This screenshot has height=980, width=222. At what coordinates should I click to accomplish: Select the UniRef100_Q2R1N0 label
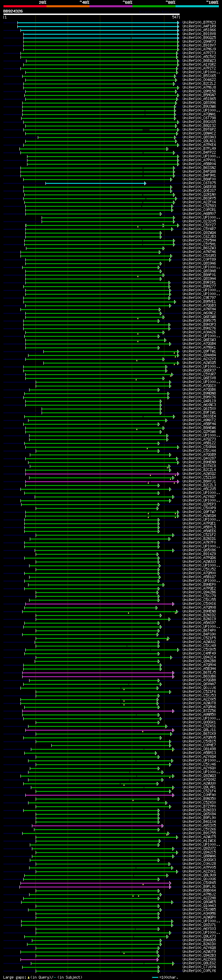point(199,194)
